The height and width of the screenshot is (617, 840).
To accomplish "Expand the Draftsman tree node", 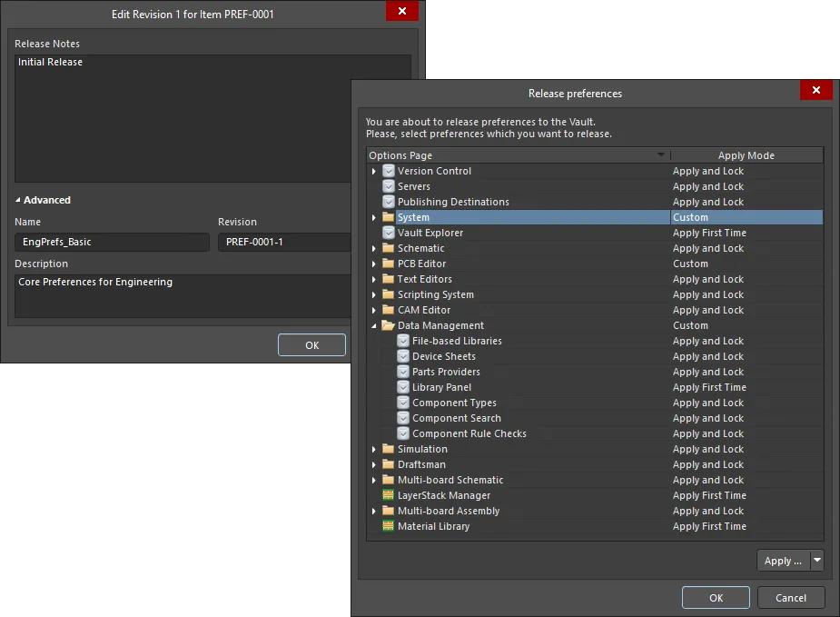I will (374, 464).
